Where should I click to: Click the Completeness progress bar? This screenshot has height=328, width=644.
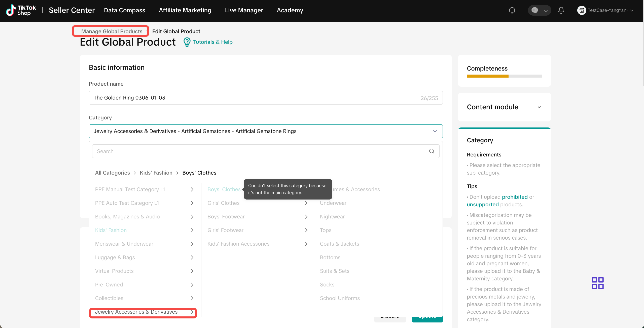[504, 76]
